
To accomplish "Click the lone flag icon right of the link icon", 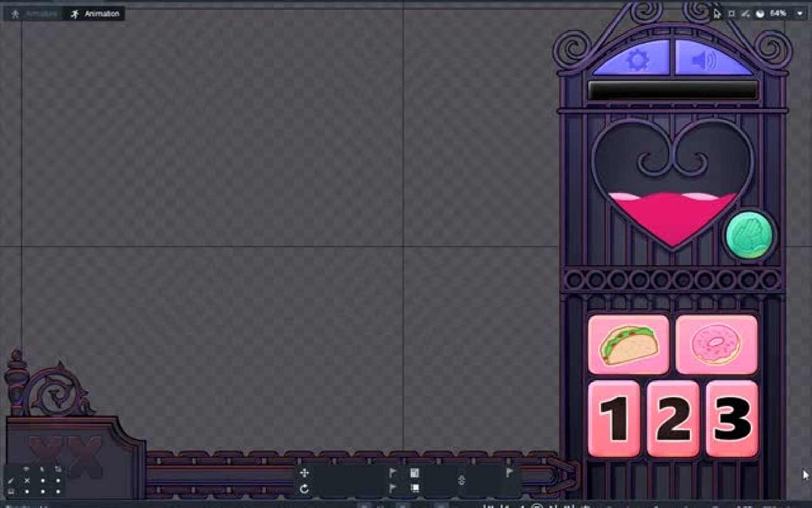I will pos(510,473).
